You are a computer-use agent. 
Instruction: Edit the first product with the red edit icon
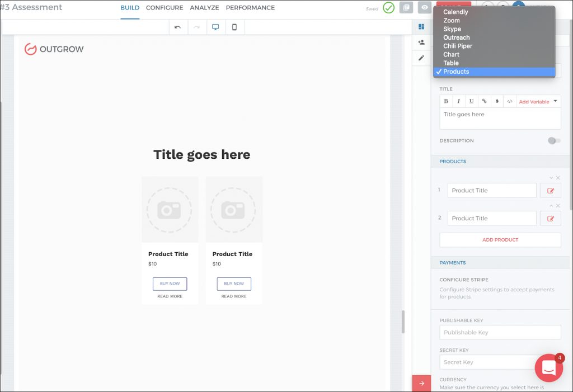coord(550,191)
